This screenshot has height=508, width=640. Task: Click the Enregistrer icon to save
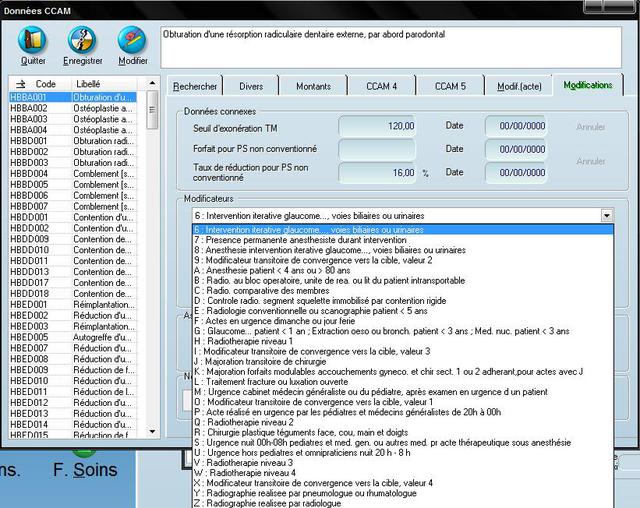pyautogui.click(x=82, y=41)
